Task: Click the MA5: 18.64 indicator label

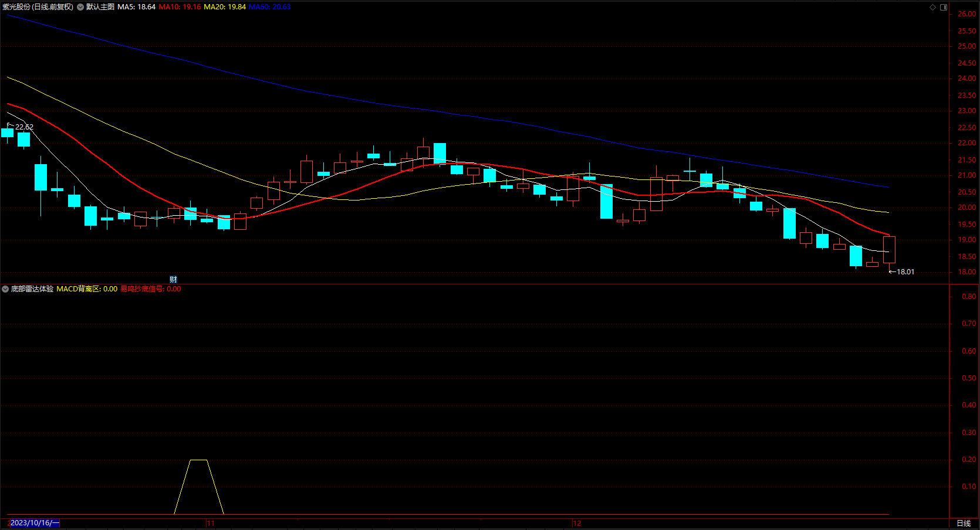Action: click(x=137, y=7)
